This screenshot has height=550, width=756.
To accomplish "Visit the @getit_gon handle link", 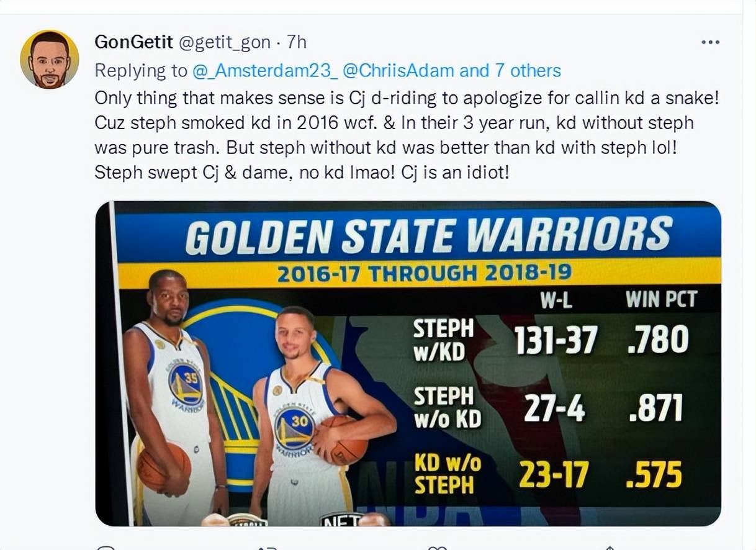I will coord(224,42).
